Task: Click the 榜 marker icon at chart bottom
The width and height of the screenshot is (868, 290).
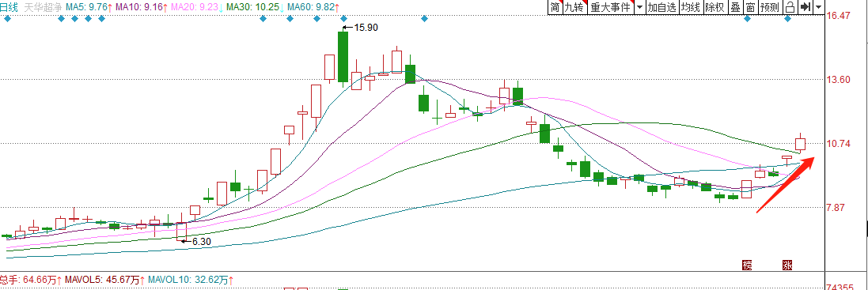Action: (747, 266)
